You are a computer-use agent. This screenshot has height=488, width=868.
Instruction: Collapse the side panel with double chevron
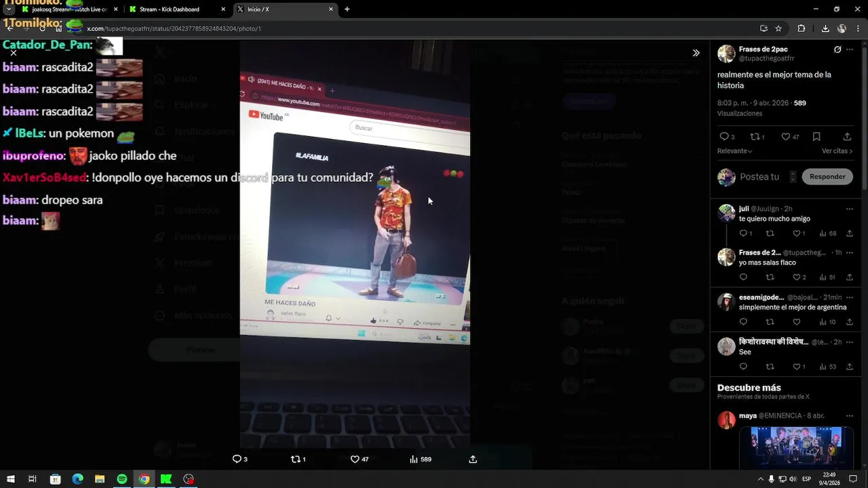point(696,53)
